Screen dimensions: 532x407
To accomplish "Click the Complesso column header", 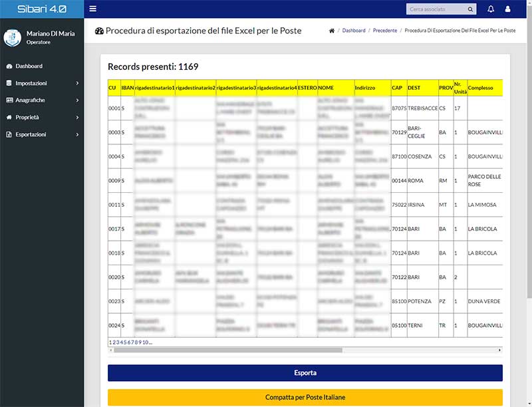I will pos(485,88).
